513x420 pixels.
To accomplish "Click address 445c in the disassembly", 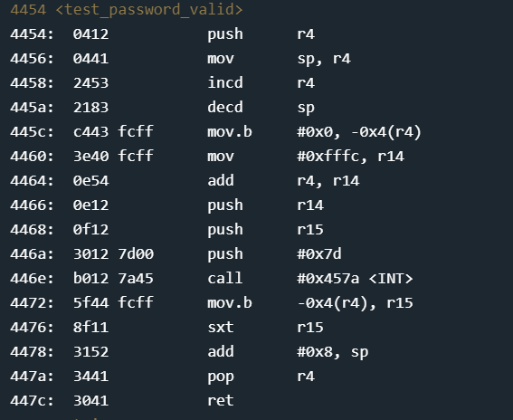I will [x=32, y=132].
